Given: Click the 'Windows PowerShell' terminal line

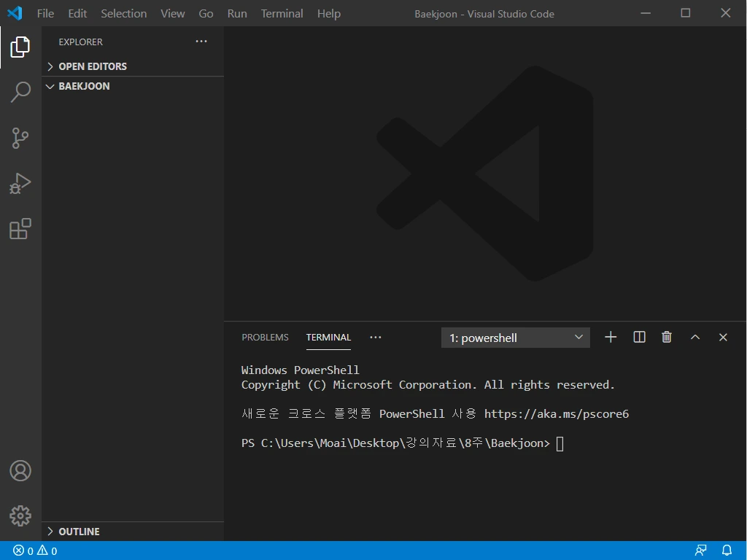Looking at the screenshot, I should pyautogui.click(x=300, y=370).
